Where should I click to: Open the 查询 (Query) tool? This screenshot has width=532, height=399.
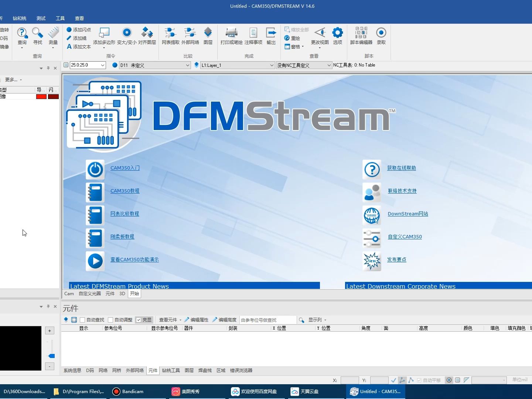(22, 37)
